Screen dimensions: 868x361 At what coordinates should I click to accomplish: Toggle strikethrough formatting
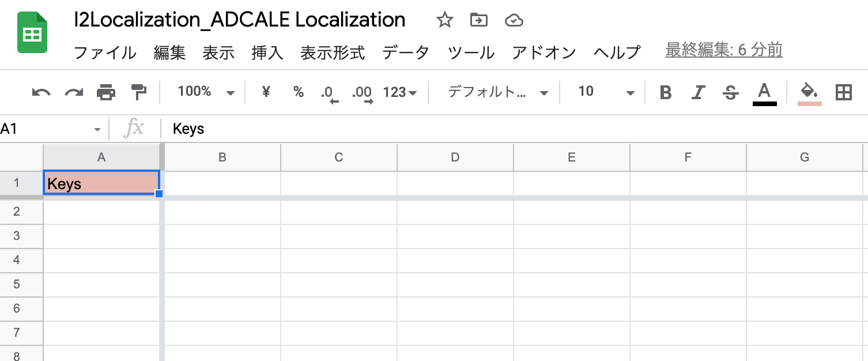(731, 92)
